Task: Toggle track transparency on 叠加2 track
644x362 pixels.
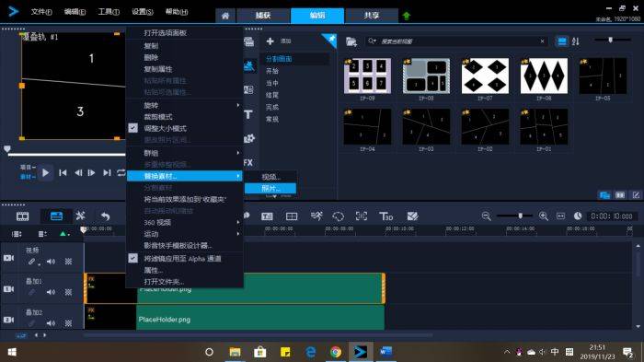Action: pos(69,323)
